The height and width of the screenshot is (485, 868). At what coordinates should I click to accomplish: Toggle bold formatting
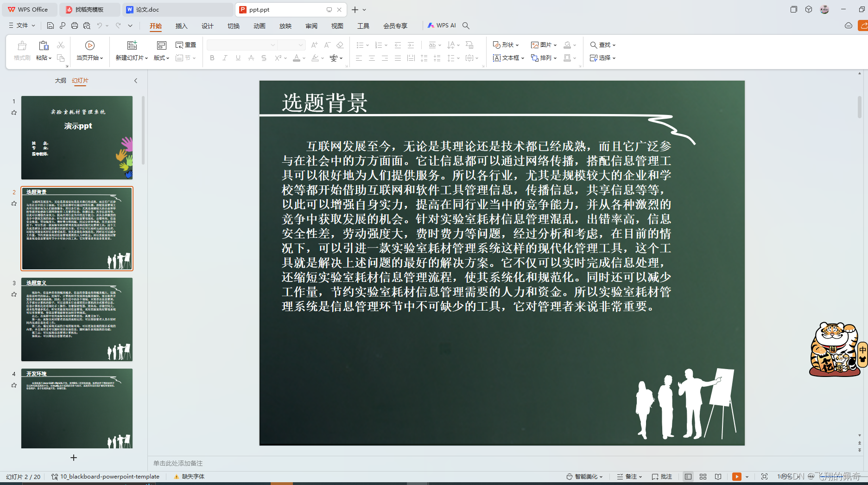tap(212, 58)
